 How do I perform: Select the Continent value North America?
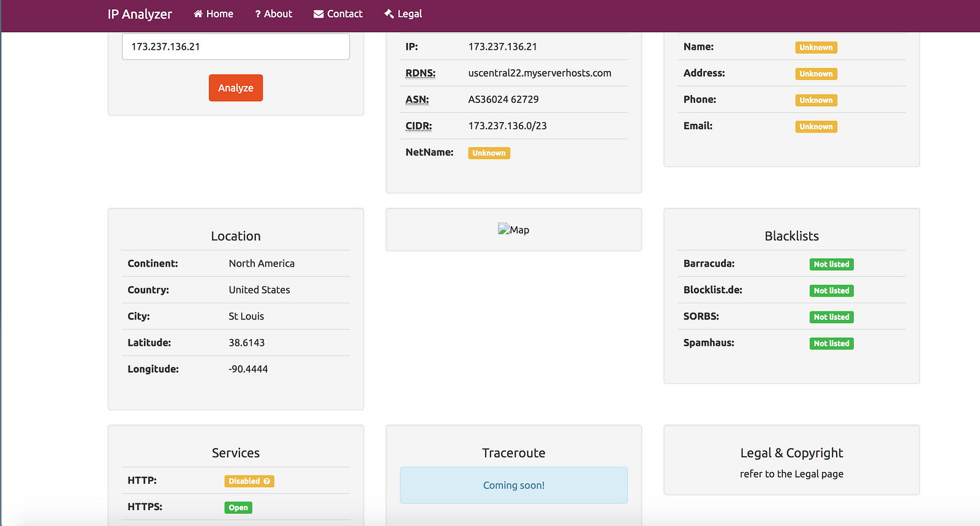click(x=262, y=264)
